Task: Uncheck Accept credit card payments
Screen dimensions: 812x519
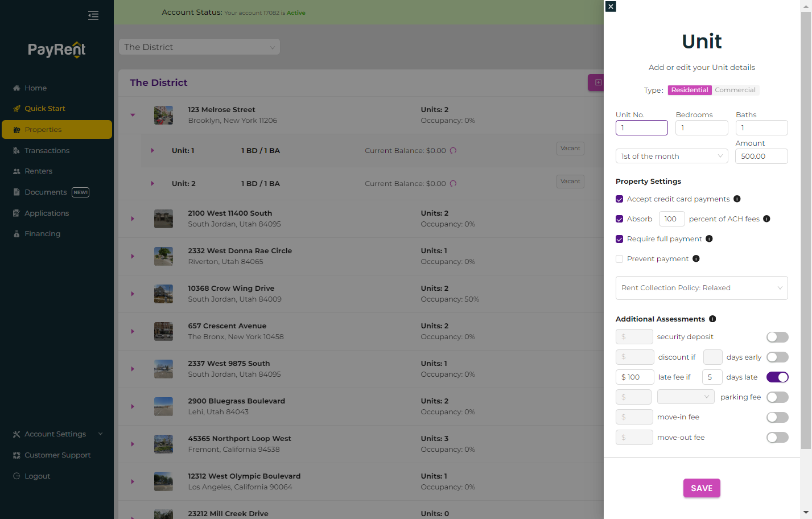Action: 619,199
